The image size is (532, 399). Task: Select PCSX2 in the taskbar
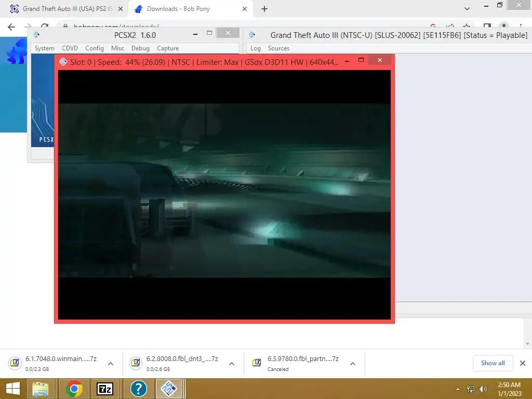[x=169, y=389]
